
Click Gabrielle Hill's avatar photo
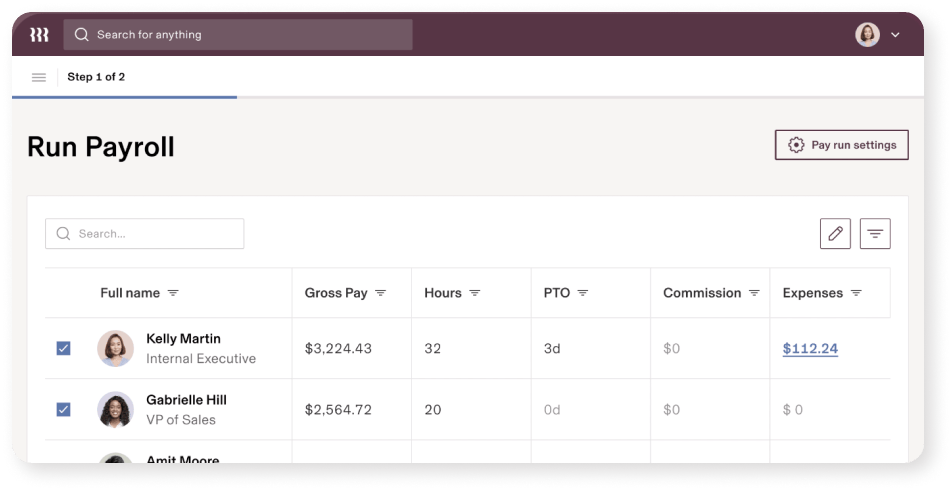click(x=115, y=410)
